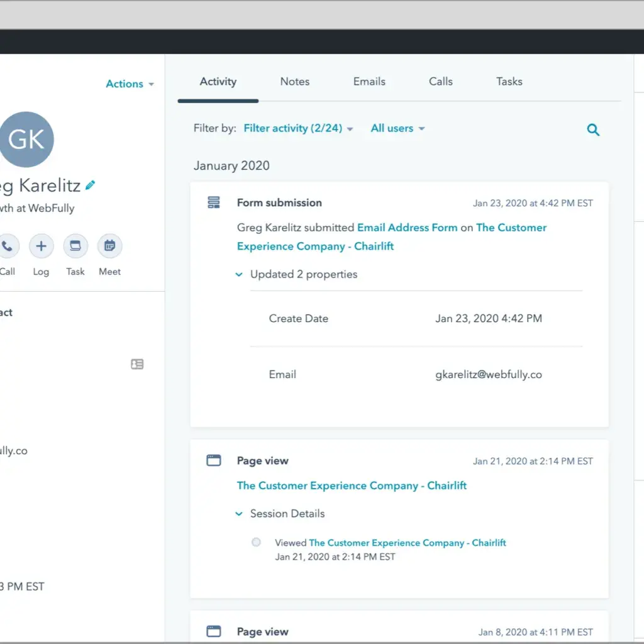The image size is (644, 644).
Task: Select the session timeline circle marker
Action: [x=256, y=542]
